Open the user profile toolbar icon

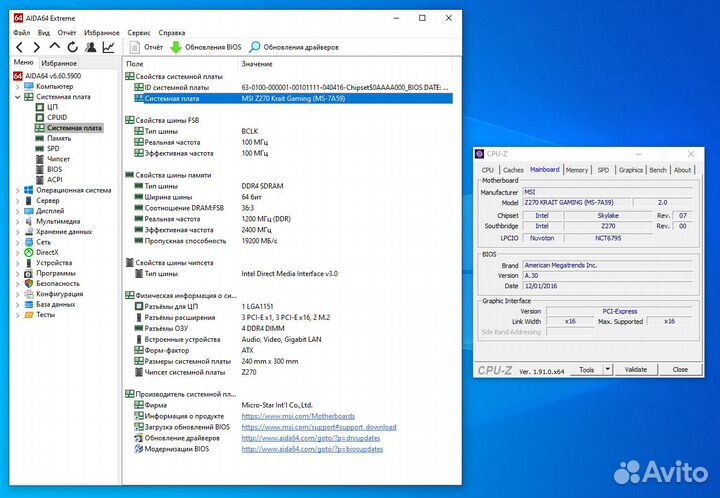(x=90, y=47)
